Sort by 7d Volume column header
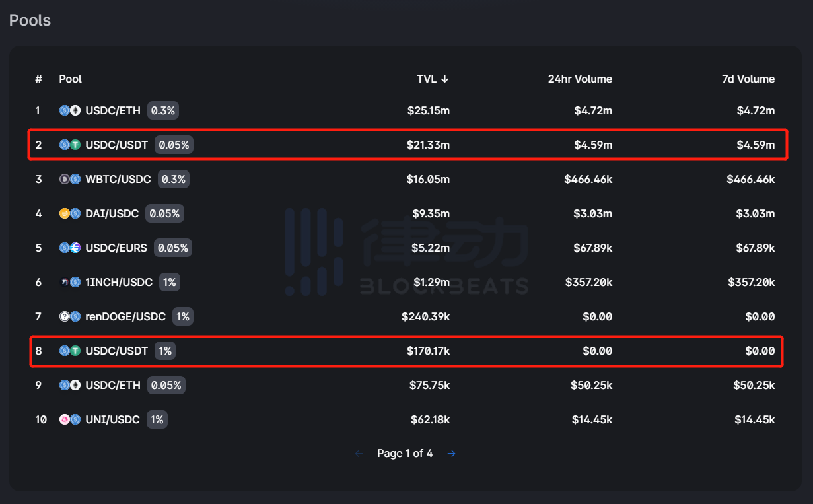813x504 pixels. (x=748, y=79)
